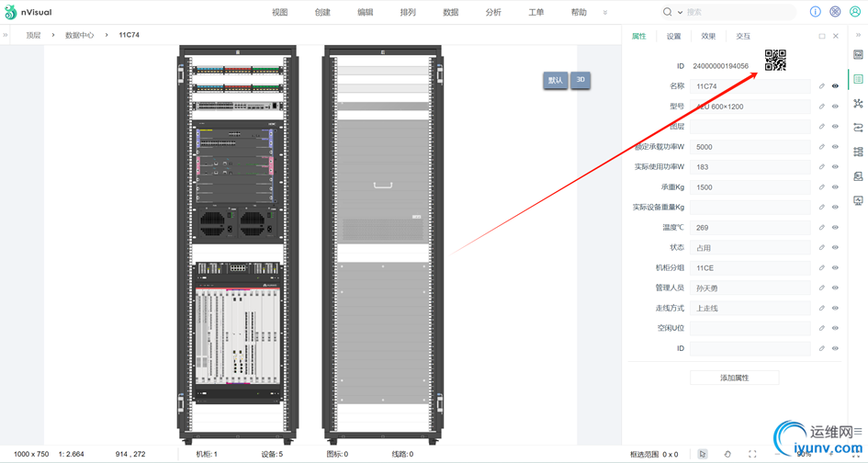The width and height of the screenshot is (868, 463).
Task: Click the 温度℃ field with 269
Action: click(750, 227)
